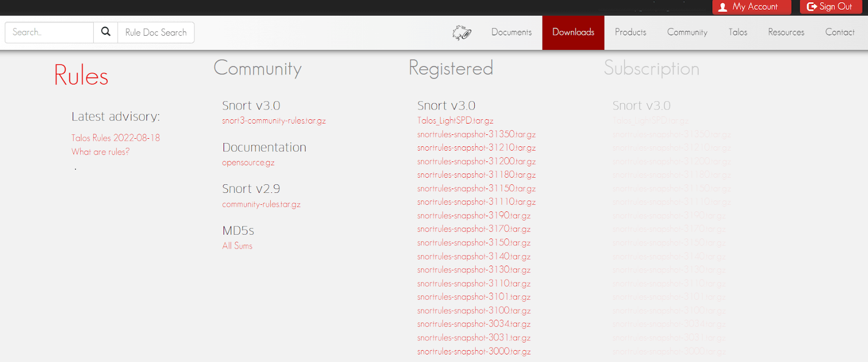Viewport: 868px width, 362px height.
Task: Download registered snortrules-snapshot-3190.tar.gz
Action: [474, 216]
